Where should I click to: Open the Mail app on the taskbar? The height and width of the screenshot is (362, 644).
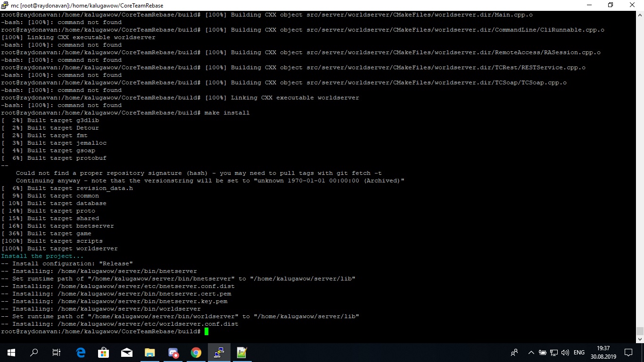[x=126, y=352]
